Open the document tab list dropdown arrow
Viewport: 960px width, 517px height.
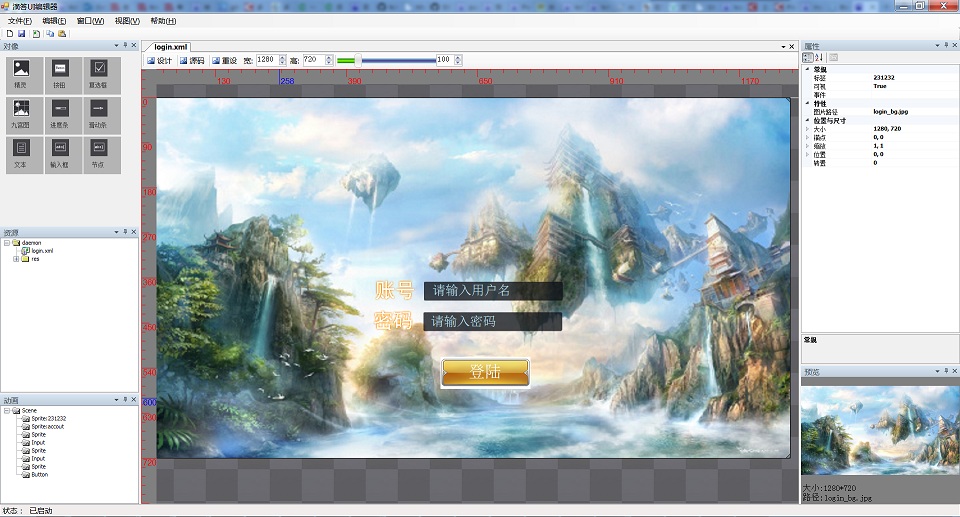(783, 47)
